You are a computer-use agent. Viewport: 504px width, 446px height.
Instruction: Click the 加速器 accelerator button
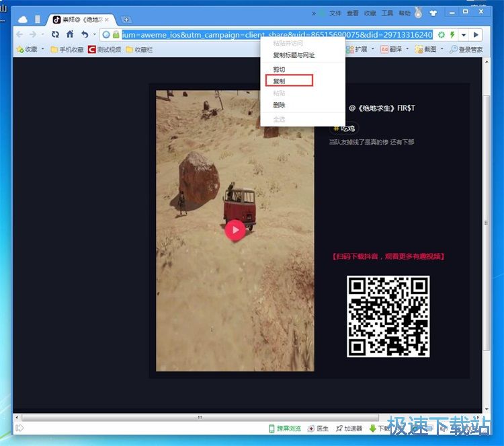[x=349, y=429]
